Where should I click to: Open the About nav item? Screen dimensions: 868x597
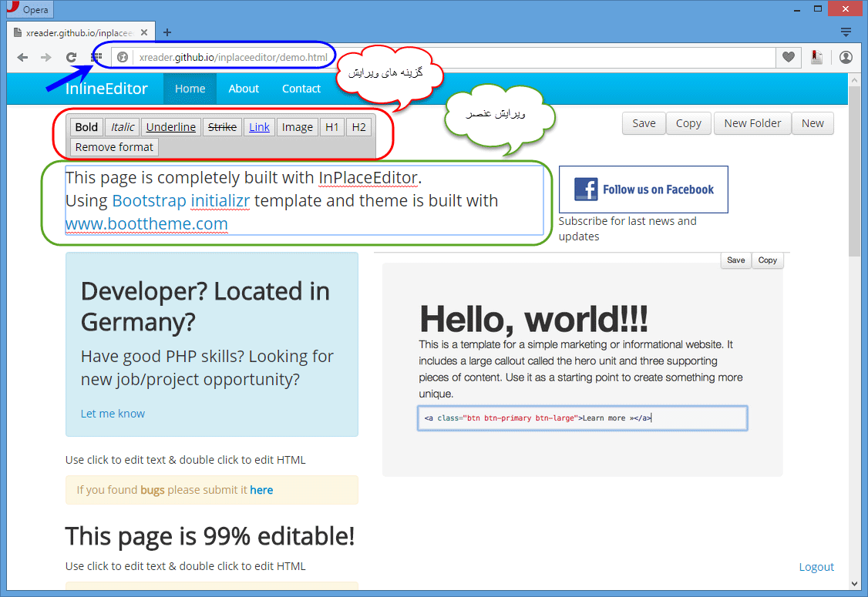tap(244, 89)
